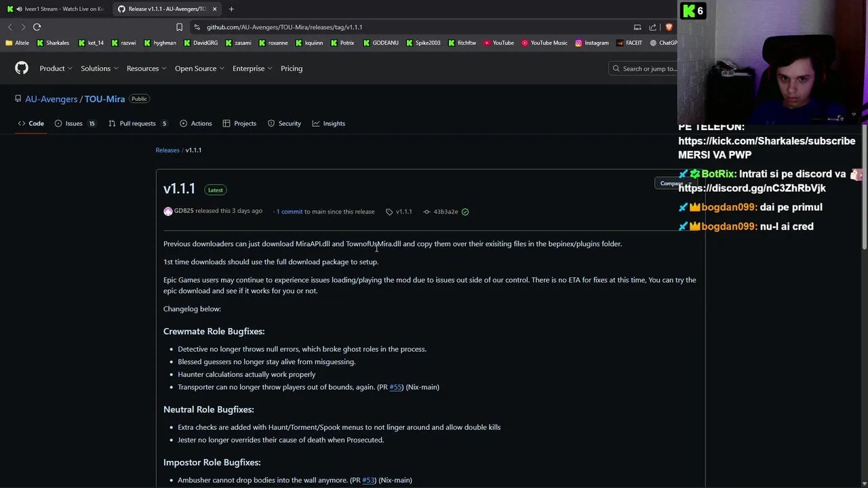Image resolution: width=868 pixels, height=488 pixels.
Task: Expand the Enterprise menu
Action: [252, 68]
